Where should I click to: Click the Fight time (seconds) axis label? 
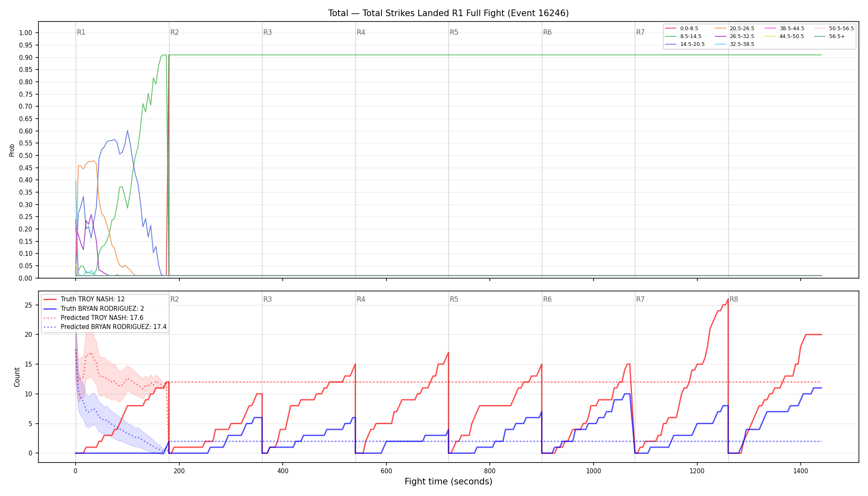pos(448,482)
